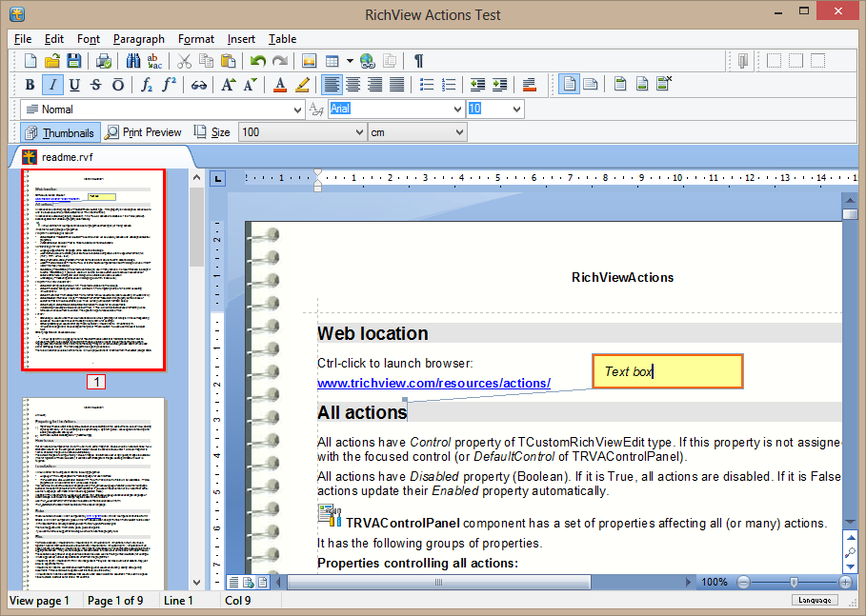Click the zoom out minus button
This screenshot has height=616, width=866.
744,582
